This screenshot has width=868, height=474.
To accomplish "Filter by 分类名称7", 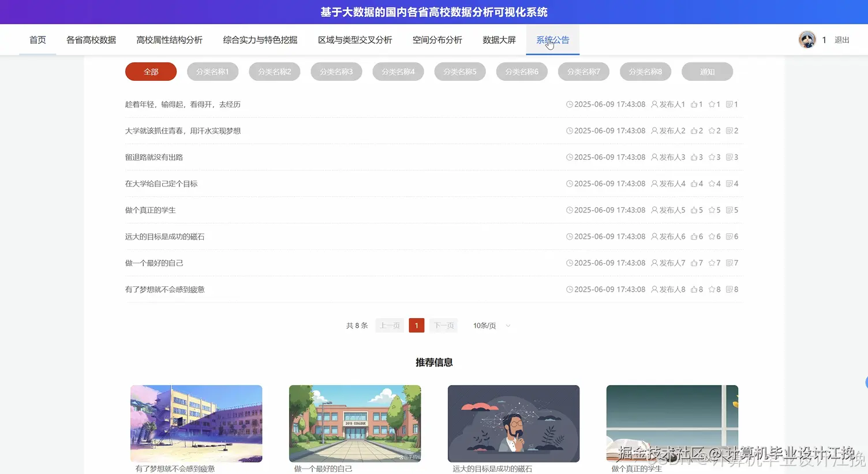I will click(583, 72).
